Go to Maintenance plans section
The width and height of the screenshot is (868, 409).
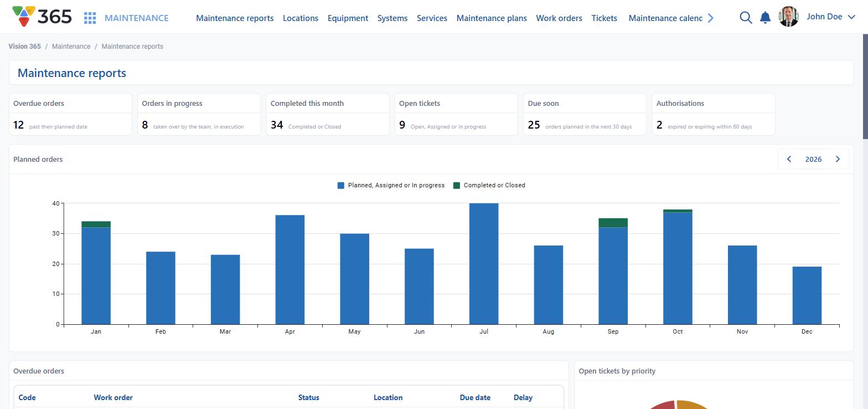click(x=492, y=18)
